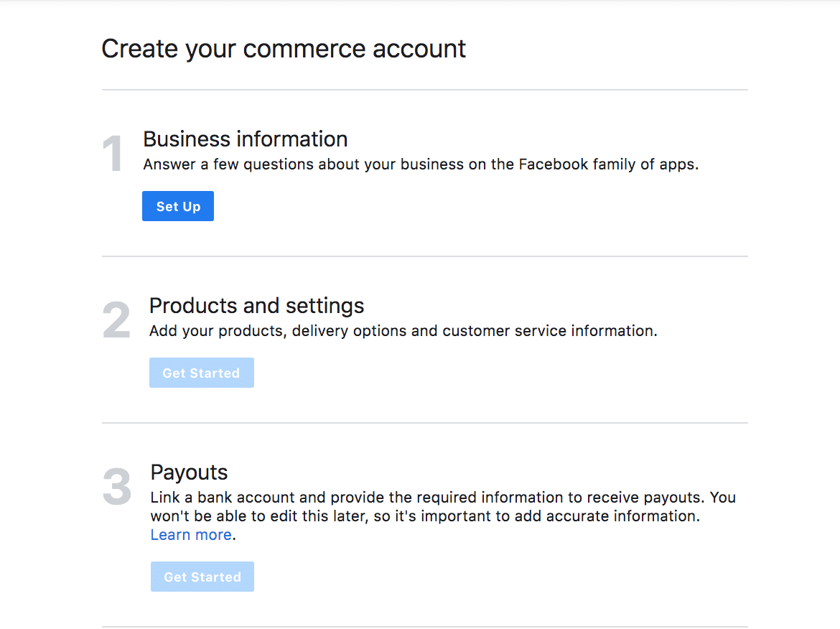Select the Payouts section heading

tap(189, 472)
